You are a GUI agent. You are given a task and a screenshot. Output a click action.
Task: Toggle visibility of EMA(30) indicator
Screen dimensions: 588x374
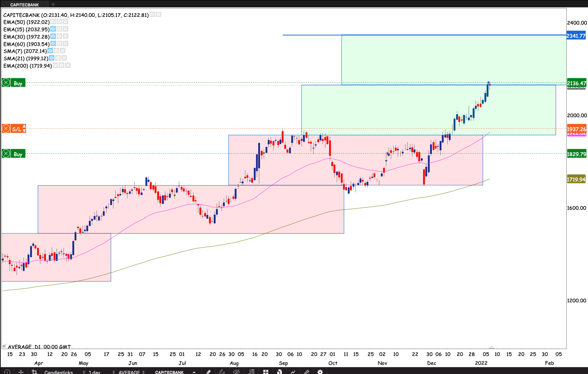[x=53, y=36]
